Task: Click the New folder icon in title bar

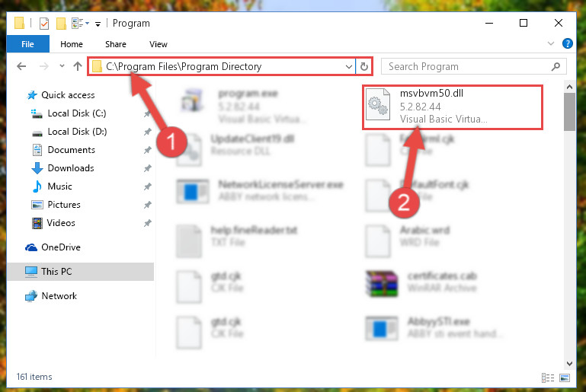Action: click(x=61, y=23)
